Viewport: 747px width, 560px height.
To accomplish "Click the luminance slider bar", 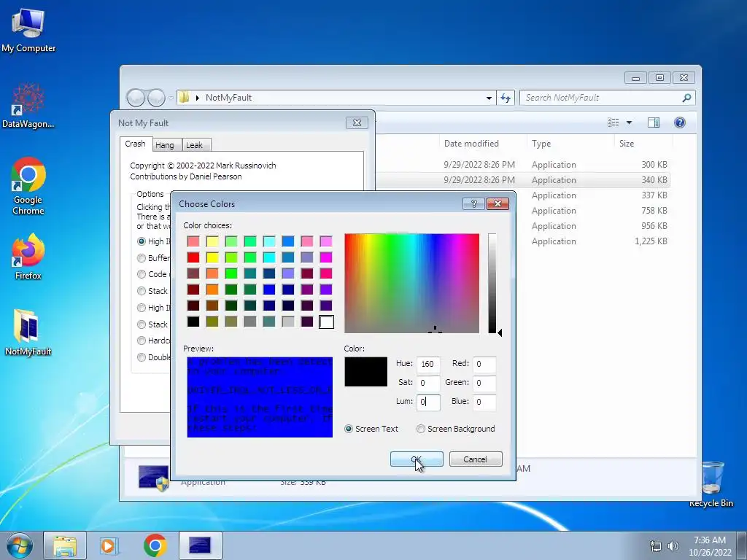I will [492, 284].
